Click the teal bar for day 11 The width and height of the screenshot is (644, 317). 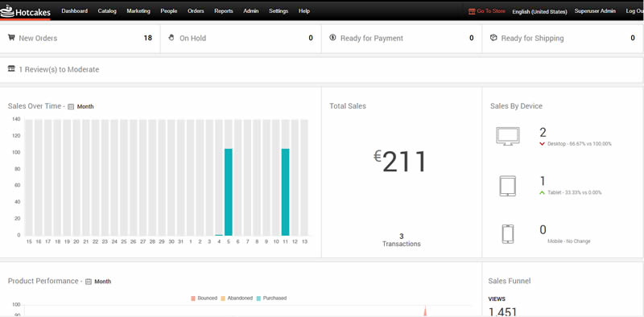click(286, 191)
